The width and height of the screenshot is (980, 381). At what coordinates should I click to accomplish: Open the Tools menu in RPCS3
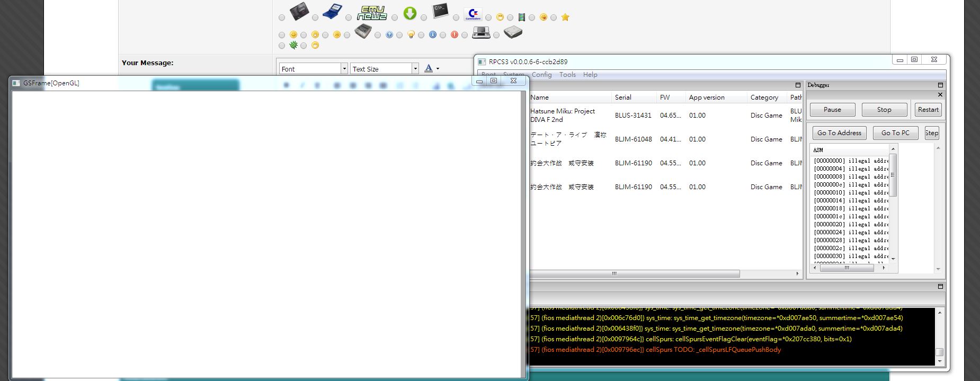click(567, 75)
